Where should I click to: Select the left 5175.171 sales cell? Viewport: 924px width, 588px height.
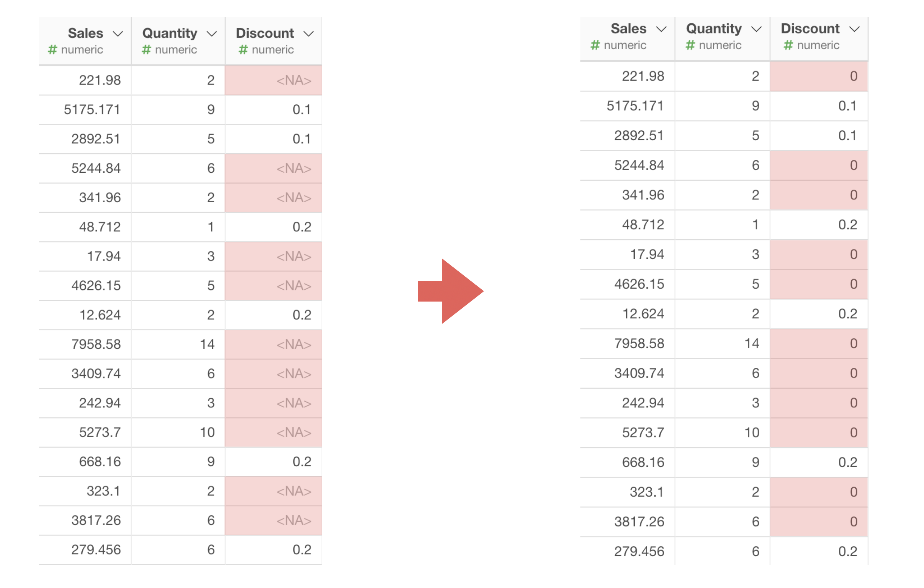click(92, 110)
